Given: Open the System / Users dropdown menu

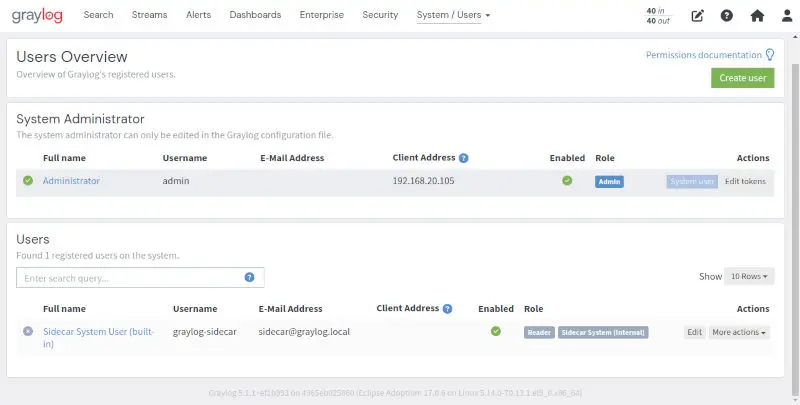Looking at the screenshot, I should (453, 15).
